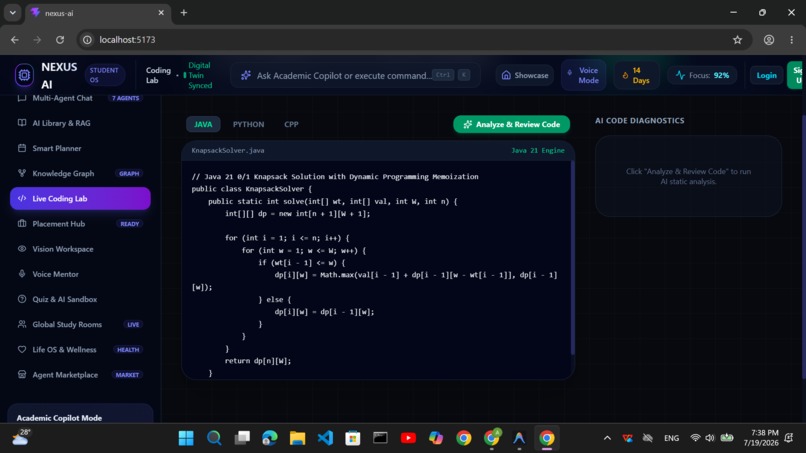Open Chrome three-dot menu
This screenshot has width=806, height=453.
(792, 40)
